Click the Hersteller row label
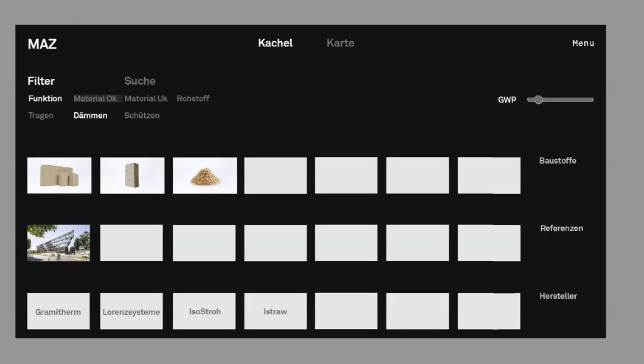The height and width of the screenshot is (364, 644). click(558, 296)
